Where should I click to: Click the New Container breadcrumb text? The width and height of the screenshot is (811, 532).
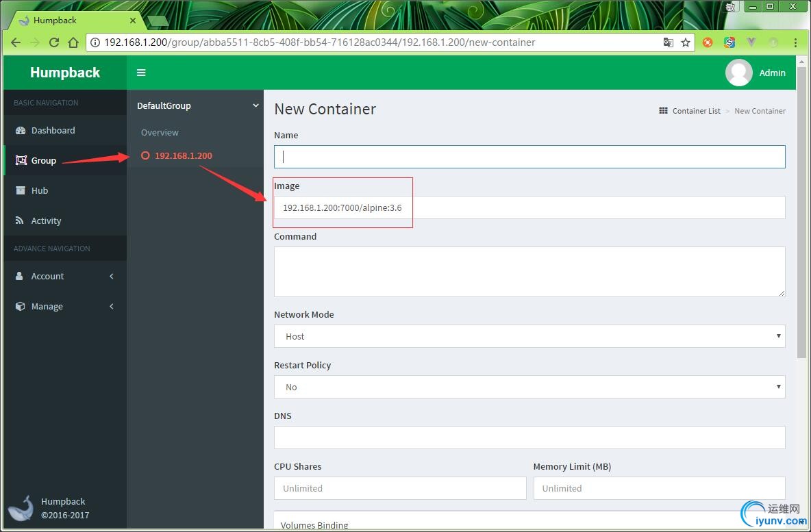(x=760, y=111)
